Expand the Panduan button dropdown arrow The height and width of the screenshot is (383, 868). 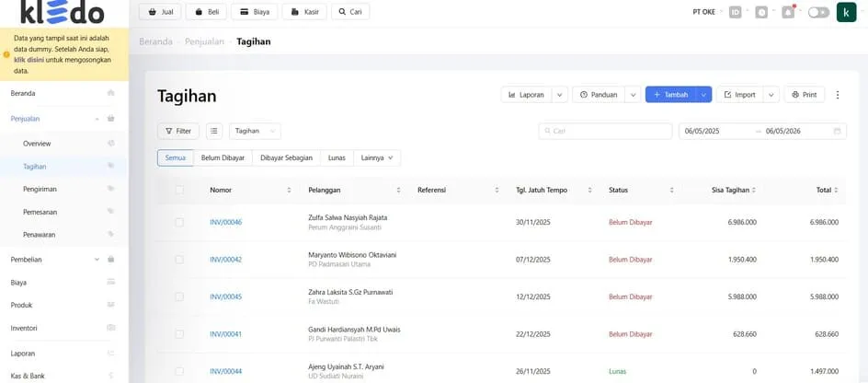point(634,95)
